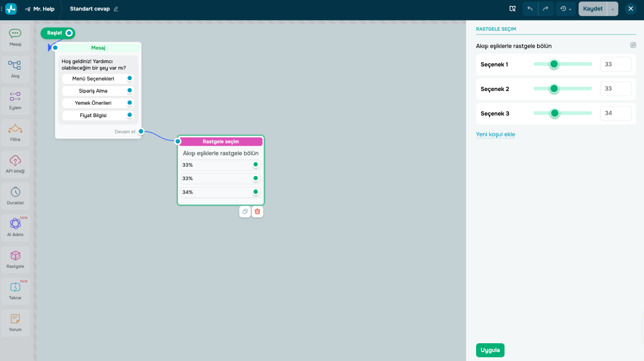Pick the Filtre block icon
644x361 pixels.
pyautogui.click(x=15, y=133)
